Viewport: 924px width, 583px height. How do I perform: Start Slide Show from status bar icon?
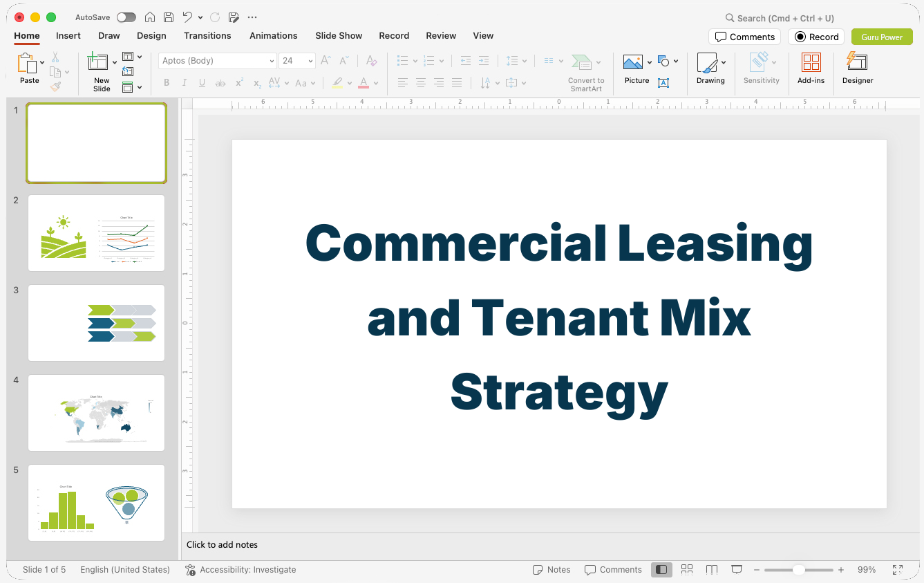coord(737,569)
